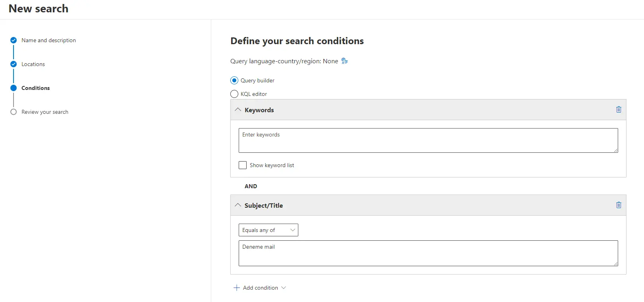This screenshot has height=302, width=644.
Task: Select the Query builder radio button
Action: point(234,80)
